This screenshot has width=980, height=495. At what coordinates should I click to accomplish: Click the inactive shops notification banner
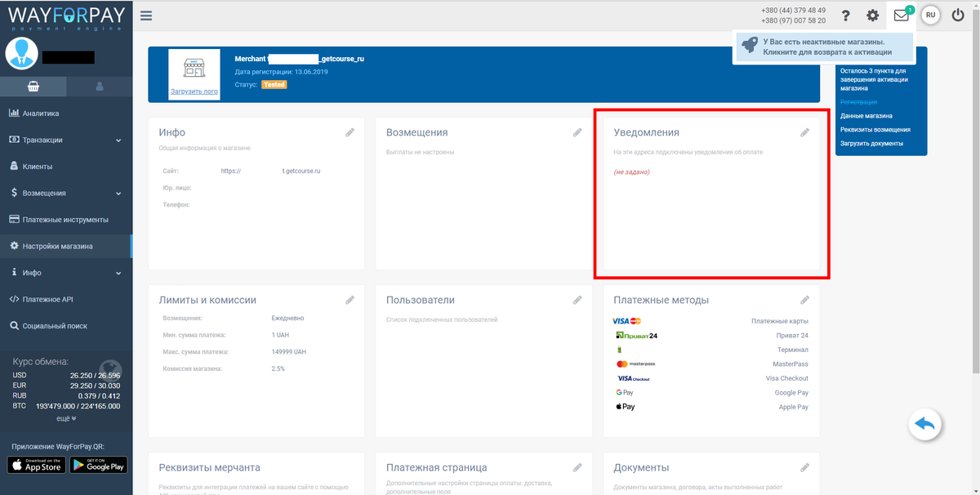pyautogui.click(x=824, y=47)
